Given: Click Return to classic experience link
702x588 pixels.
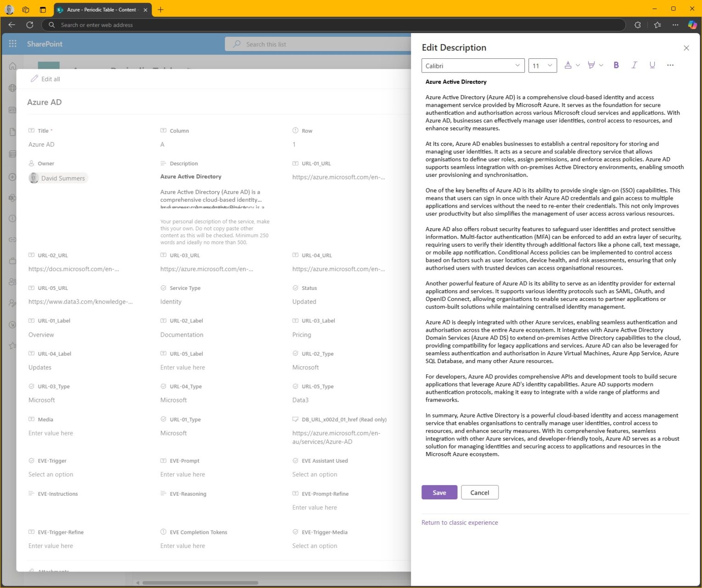Looking at the screenshot, I should click(x=460, y=522).
